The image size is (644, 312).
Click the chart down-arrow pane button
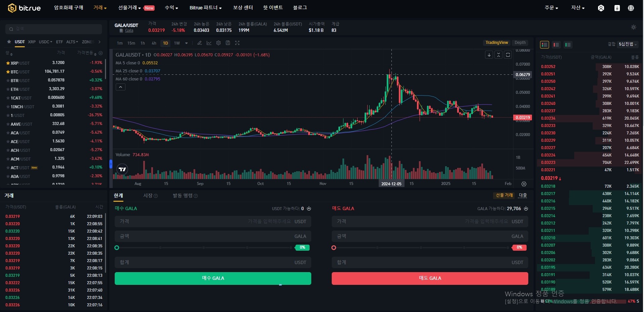489,55
